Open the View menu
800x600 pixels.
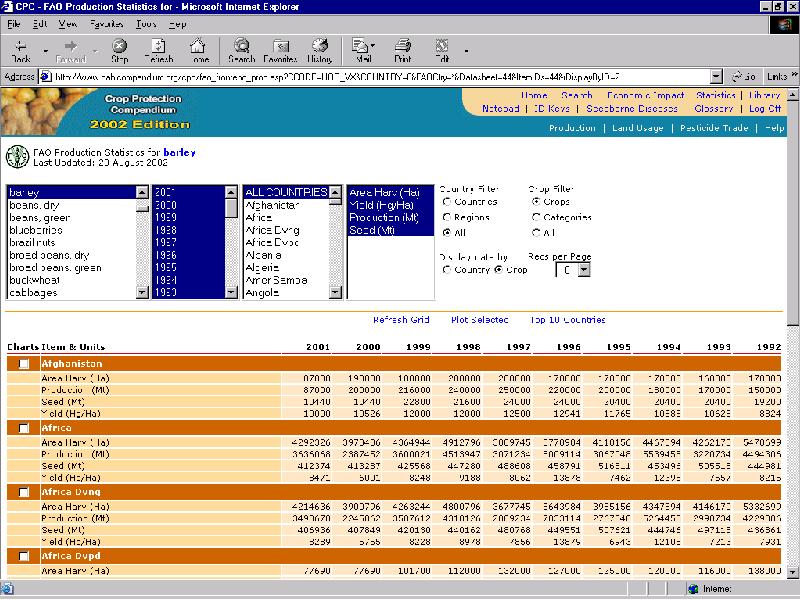click(x=67, y=24)
